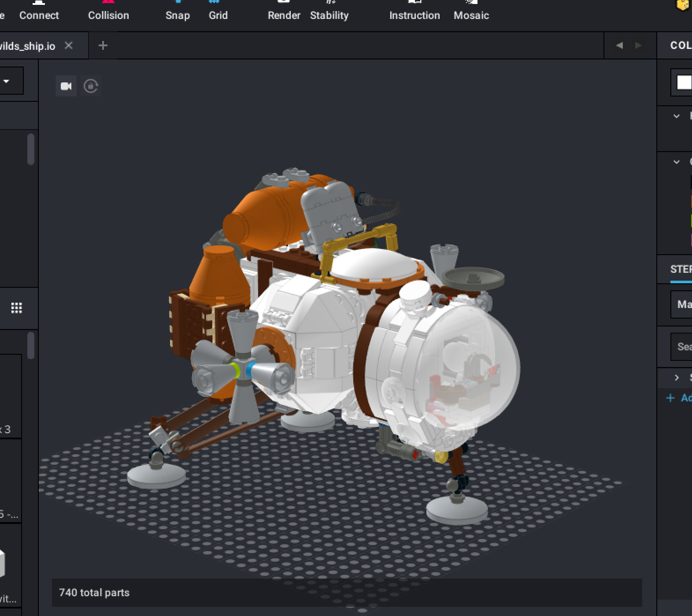Image resolution: width=692 pixels, height=616 pixels.
Task: Open the Mosaic tool
Action: coord(471,11)
